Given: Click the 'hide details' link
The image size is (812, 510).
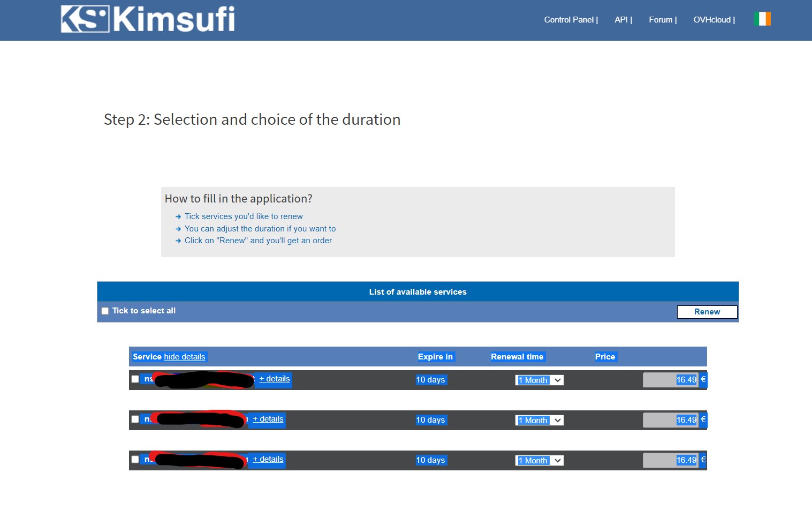Looking at the screenshot, I should 185,357.
